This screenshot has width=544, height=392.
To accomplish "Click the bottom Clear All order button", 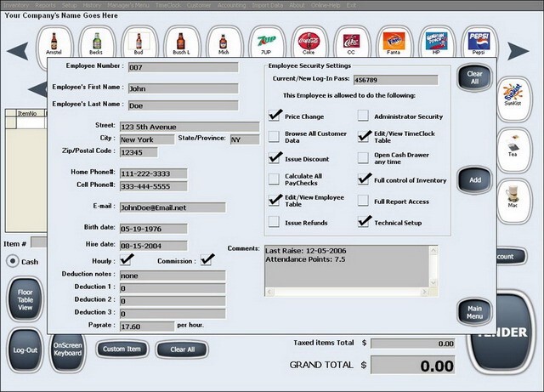I will coord(183,349).
